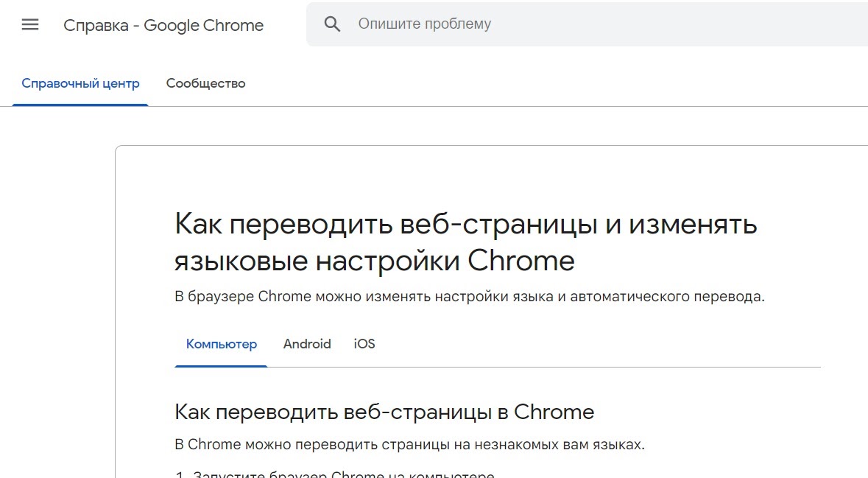The width and height of the screenshot is (868, 478).
Task: Click the article heading 'Как переводить веб-страницы и изменять языковые настройки Chrome'
Action: coord(465,242)
